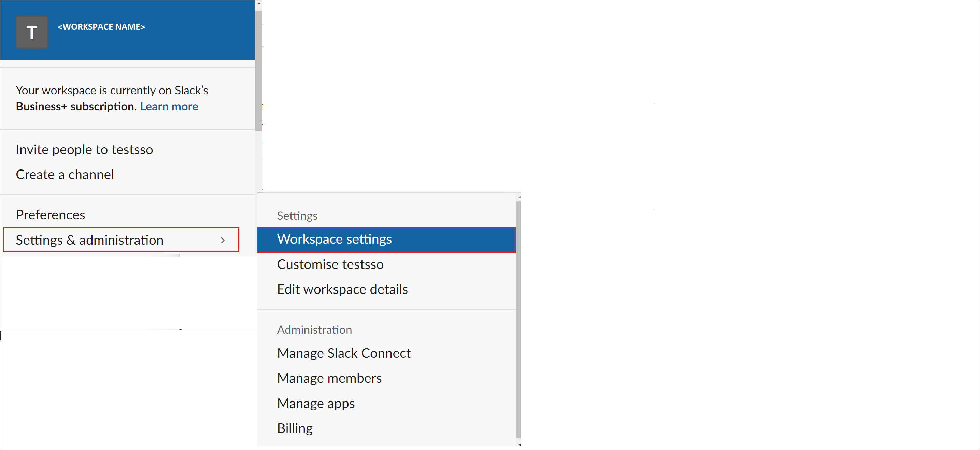
Task: Click the T workspace avatar icon
Action: click(31, 26)
